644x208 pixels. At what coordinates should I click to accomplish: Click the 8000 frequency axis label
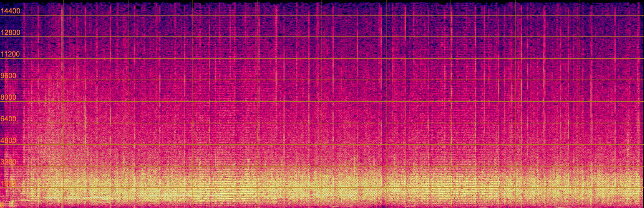coord(8,97)
